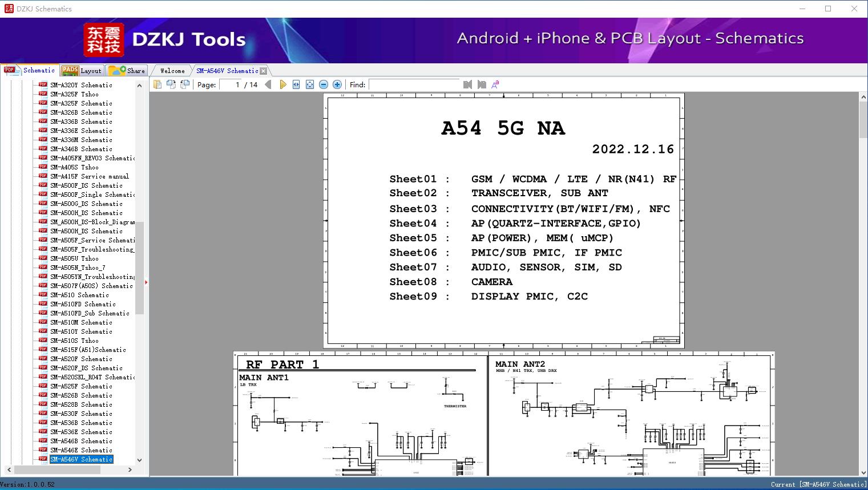Screen dimensions: 868x490
Task: Open SM-A325F Tshoo in the tree
Action: pyautogui.click(x=74, y=94)
